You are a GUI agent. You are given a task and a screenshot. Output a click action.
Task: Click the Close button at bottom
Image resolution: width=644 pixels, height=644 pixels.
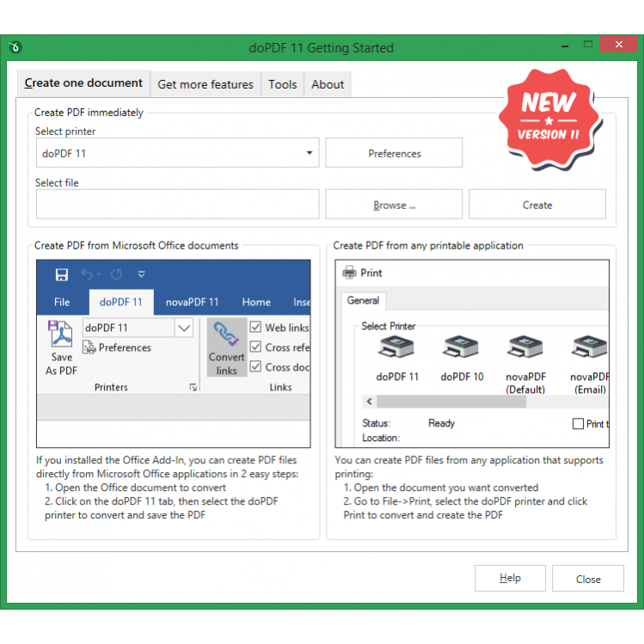click(588, 579)
